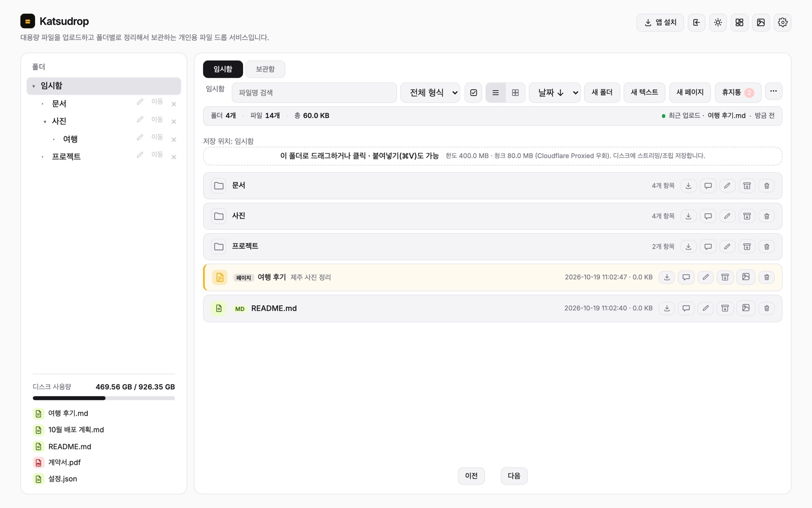Download the 사진 folder
The image size is (812, 508).
[689, 216]
